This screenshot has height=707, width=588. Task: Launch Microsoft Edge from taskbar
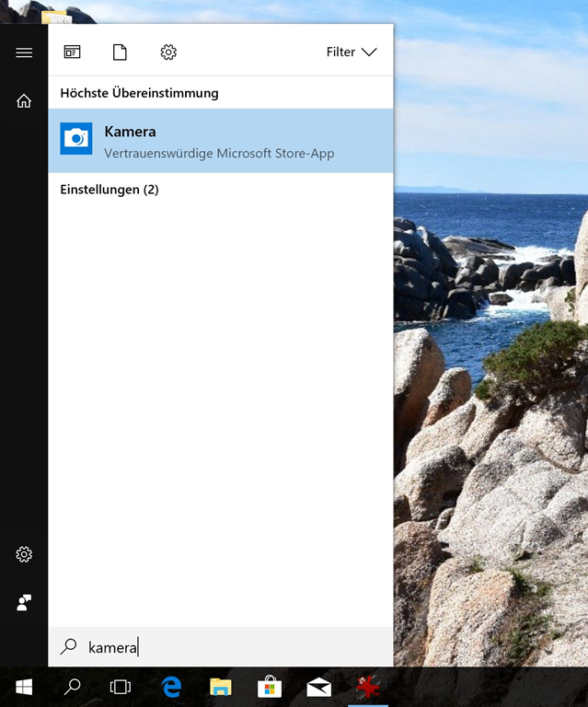pyautogui.click(x=171, y=687)
